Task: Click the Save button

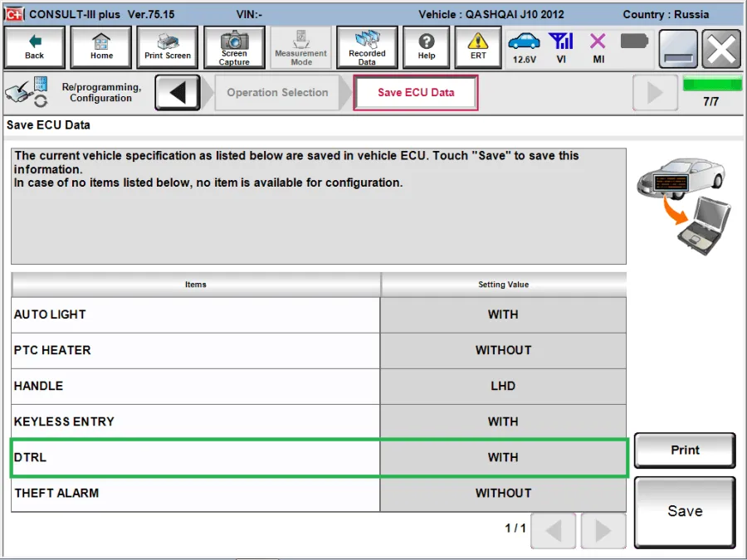Action: (685, 512)
